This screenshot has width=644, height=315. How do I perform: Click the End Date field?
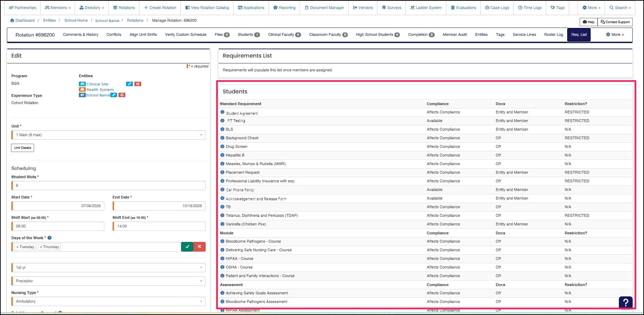pyautogui.click(x=159, y=206)
